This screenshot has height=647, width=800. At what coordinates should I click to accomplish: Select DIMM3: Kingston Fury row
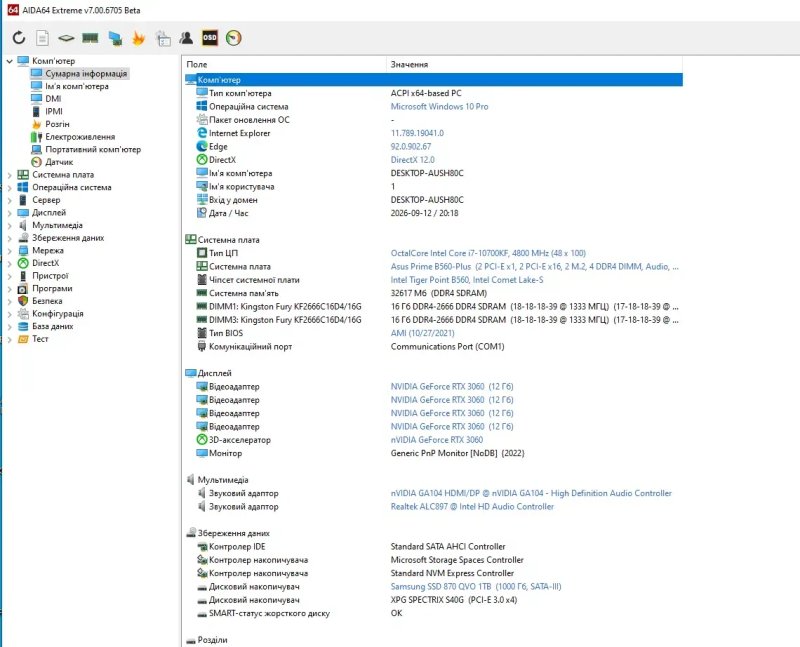coord(434,320)
